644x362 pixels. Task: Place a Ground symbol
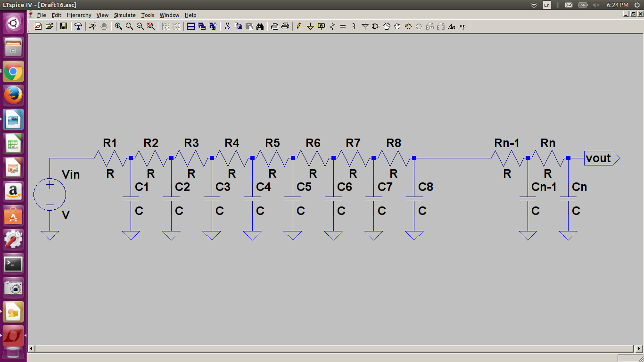tap(310, 26)
